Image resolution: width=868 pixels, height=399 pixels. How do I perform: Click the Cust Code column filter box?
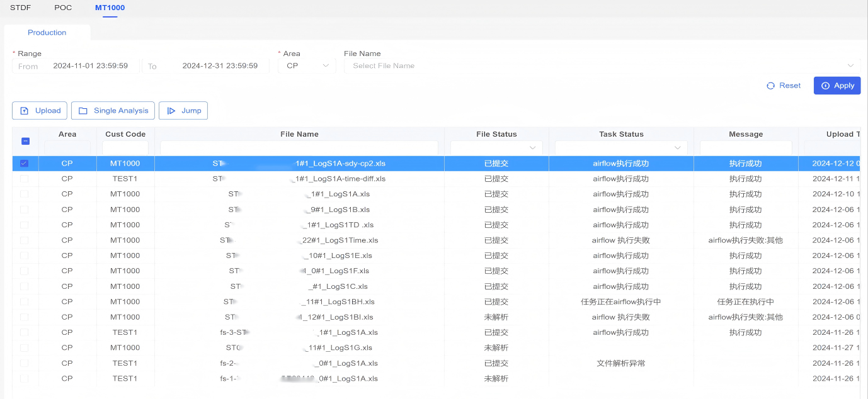click(125, 147)
